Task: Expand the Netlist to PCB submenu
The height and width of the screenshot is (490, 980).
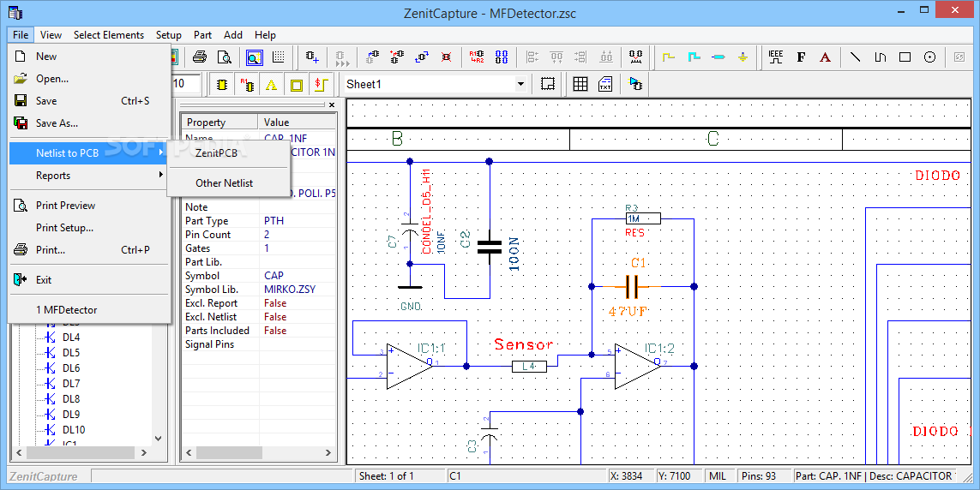Action: pos(89,153)
